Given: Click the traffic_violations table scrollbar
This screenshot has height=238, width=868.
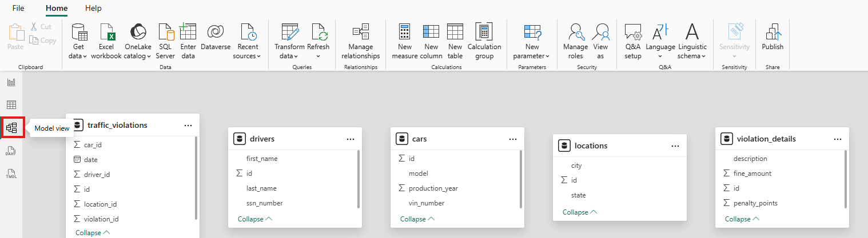Looking at the screenshot, I should 196,178.
